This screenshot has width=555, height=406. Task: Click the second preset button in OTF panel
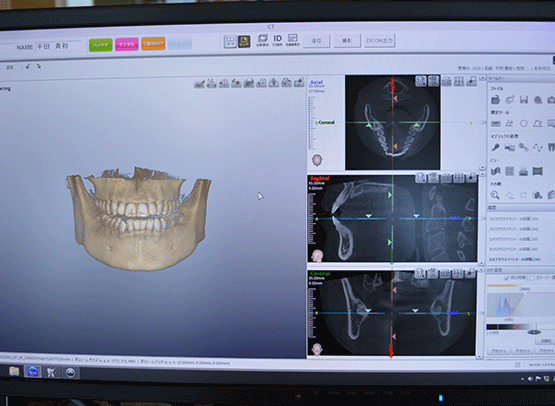tap(522, 351)
